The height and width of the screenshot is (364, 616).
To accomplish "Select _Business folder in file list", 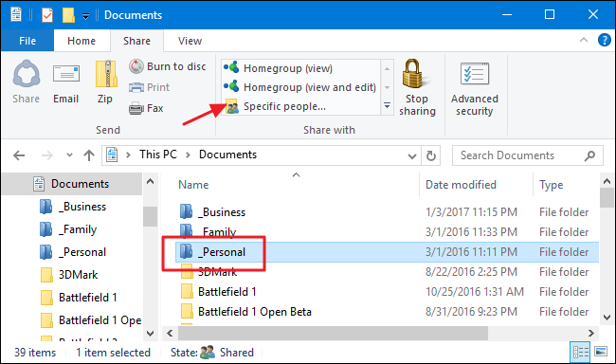I will (x=212, y=212).
